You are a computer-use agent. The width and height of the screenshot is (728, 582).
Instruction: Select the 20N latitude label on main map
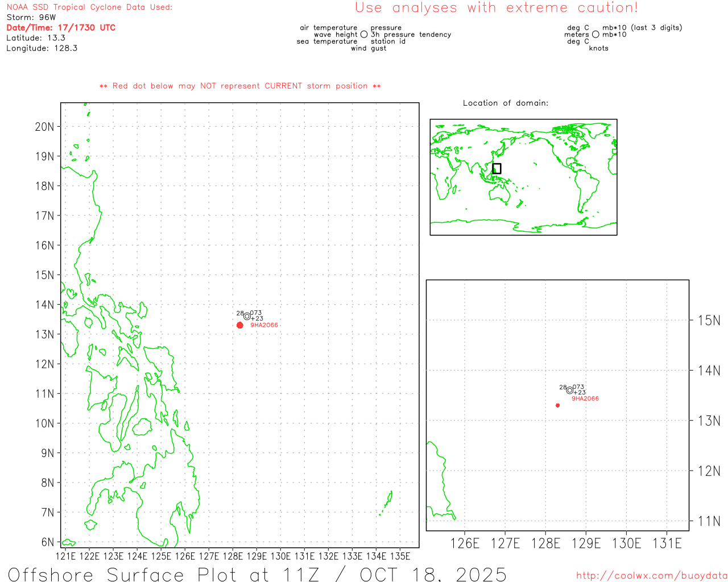pyautogui.click(x=44, y=126)
